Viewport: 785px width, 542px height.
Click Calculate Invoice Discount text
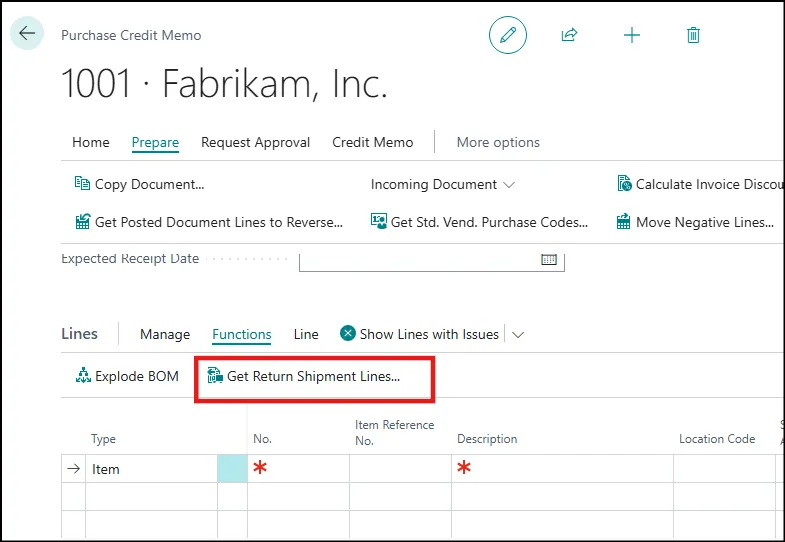coord(709,184)
